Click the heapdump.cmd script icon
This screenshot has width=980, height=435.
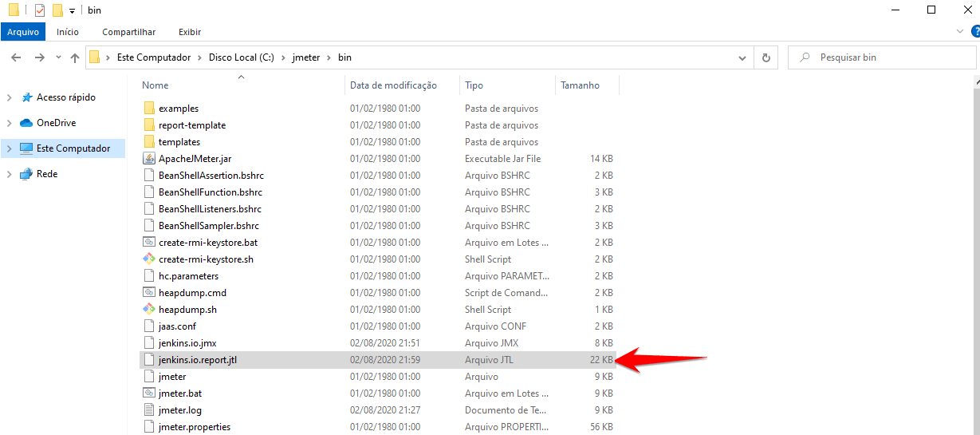(148, 293)
